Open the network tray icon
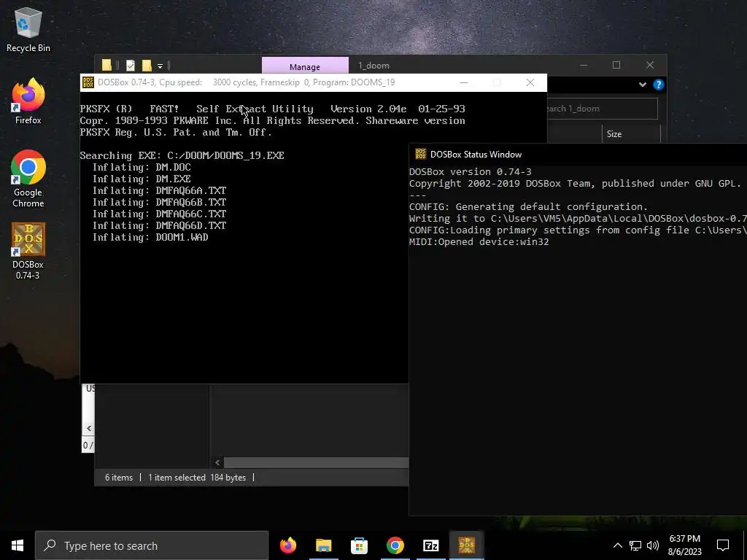Screen dimensions: 747x560 point(635,545)
